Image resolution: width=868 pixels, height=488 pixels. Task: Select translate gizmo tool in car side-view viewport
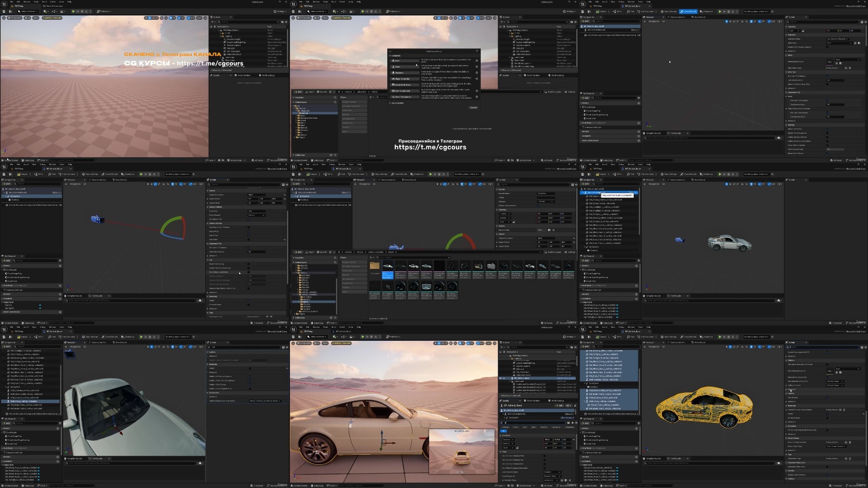(x=439, y=343)
